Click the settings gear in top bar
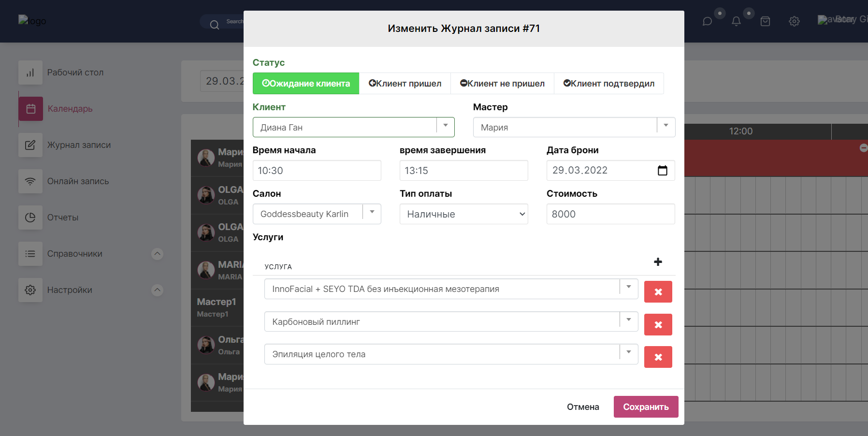 pos(794,21)
